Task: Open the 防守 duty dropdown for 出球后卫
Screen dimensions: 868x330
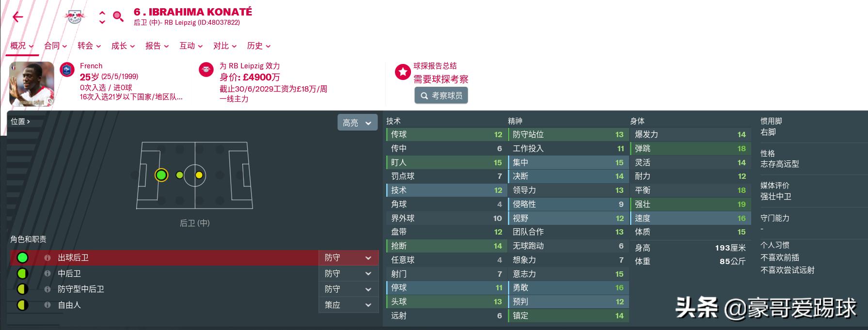Action: 348,257
